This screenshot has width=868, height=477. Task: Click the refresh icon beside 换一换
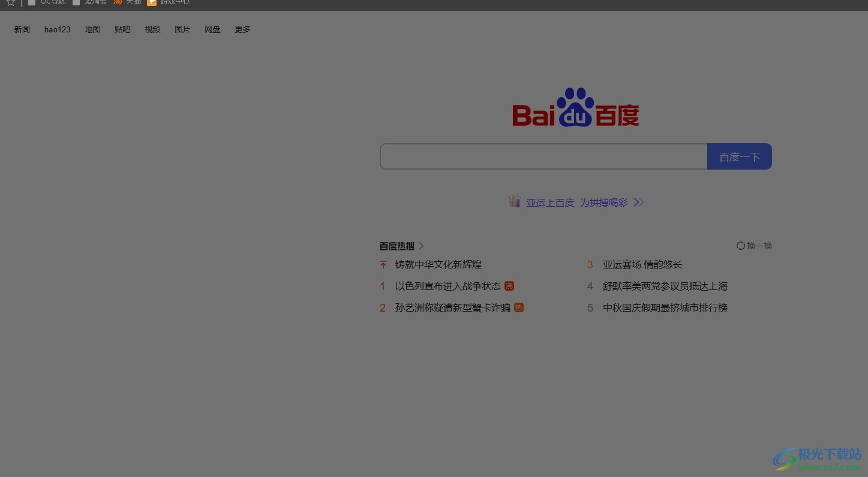[741, 246]
